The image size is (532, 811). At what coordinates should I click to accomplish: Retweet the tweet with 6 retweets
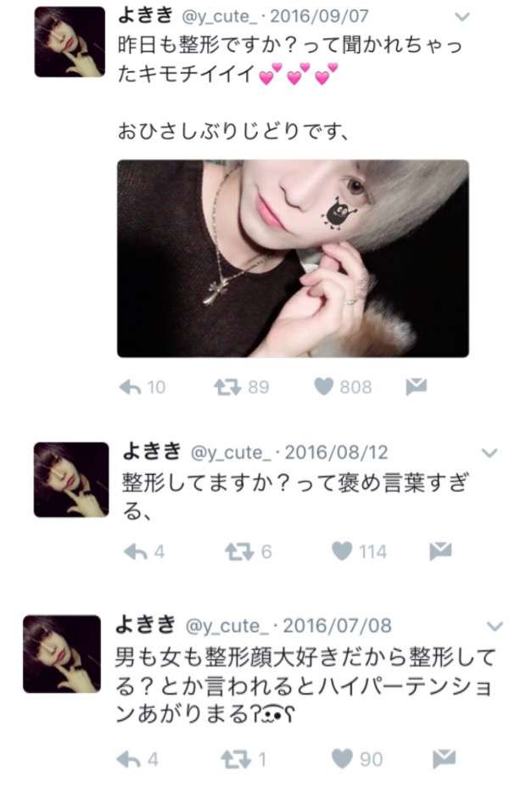pyautogui.click(x=239, y=551)
